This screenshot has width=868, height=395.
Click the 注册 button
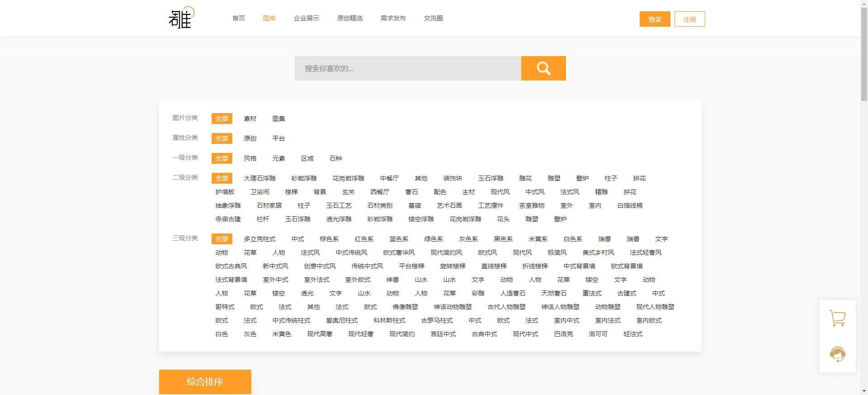690,19
